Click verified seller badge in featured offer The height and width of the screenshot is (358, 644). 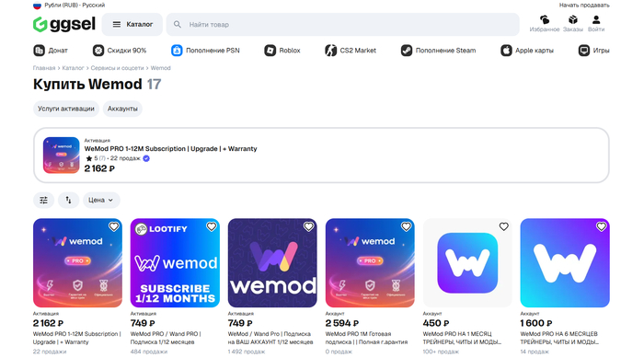pyautogui.click(x=146, y=158)
